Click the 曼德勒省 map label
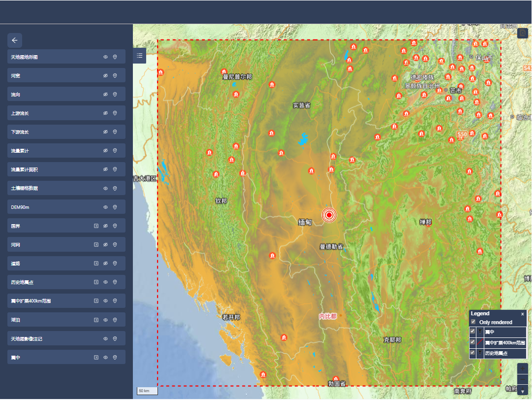 pos(332,246)
